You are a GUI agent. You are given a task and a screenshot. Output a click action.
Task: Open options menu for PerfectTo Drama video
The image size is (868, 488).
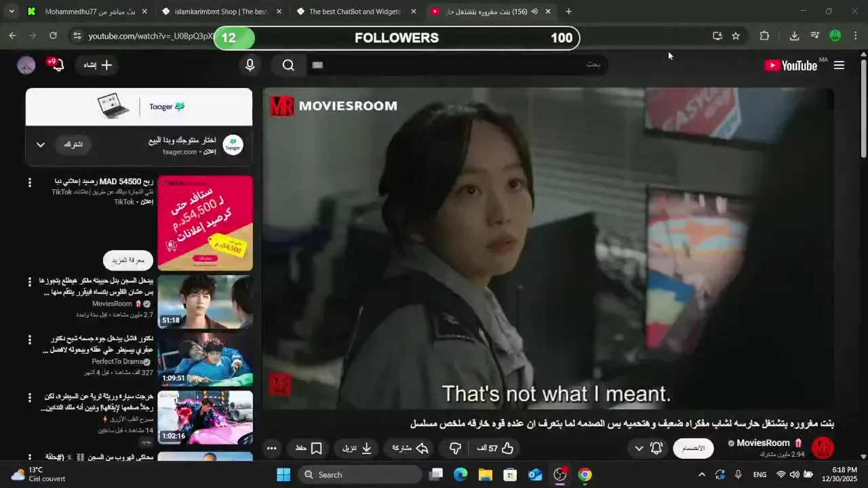(x=29, y=339)
